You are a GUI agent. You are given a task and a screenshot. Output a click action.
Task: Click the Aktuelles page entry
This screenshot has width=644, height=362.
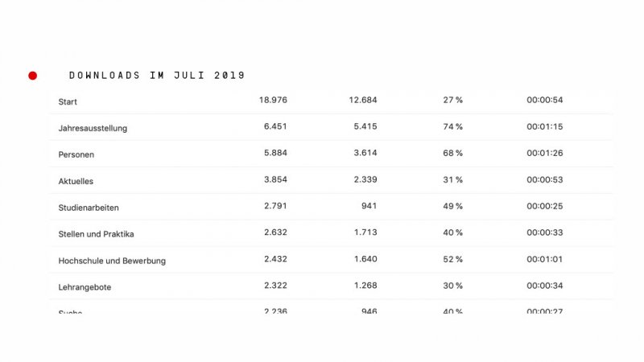76,181
